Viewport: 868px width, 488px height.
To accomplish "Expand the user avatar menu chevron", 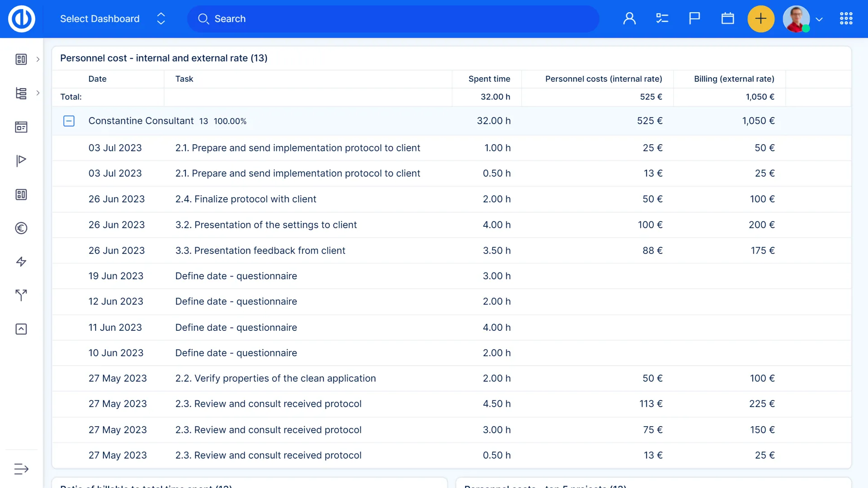I will click(819, 19).
